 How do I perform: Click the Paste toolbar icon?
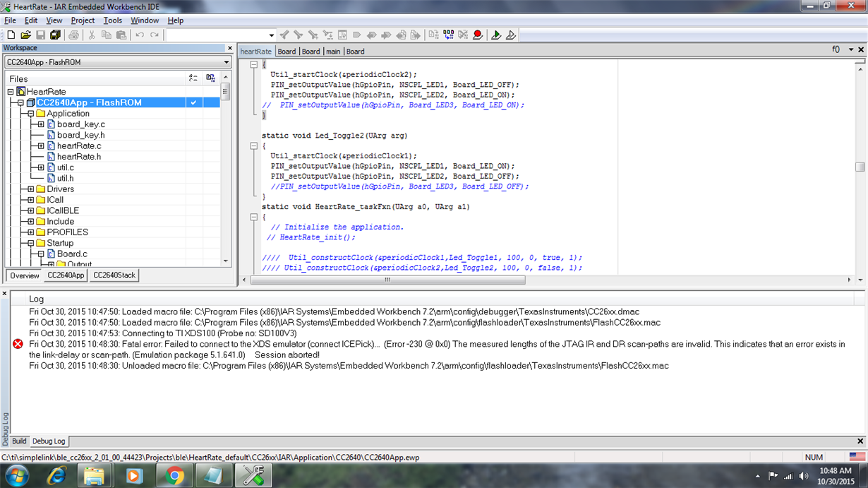(121, 35)
